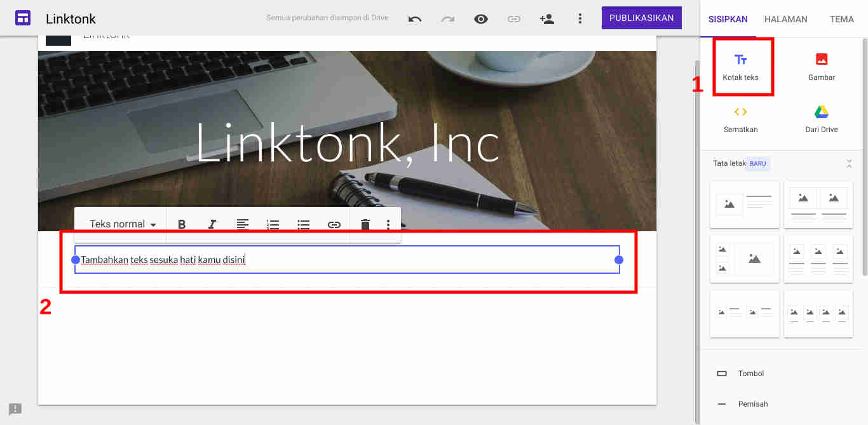Screen dimensions: 868x425
Task: Toggle bold formatting on the text
Action: pyautogui.click(x=182, y=224)
